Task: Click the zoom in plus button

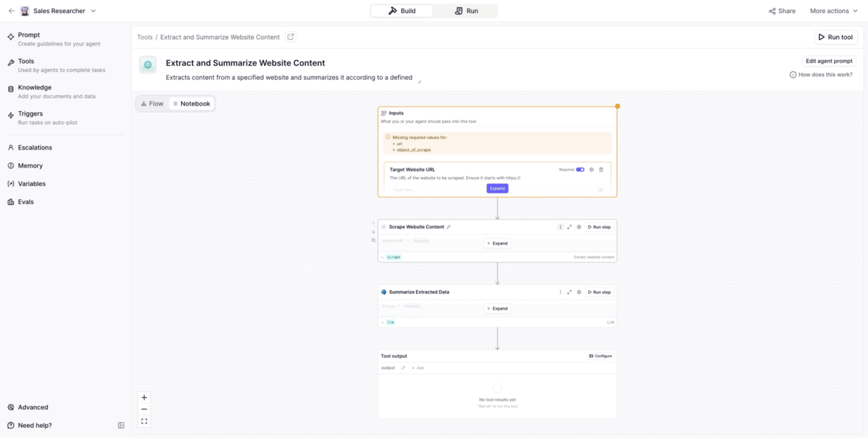Action: pos(144,398)
